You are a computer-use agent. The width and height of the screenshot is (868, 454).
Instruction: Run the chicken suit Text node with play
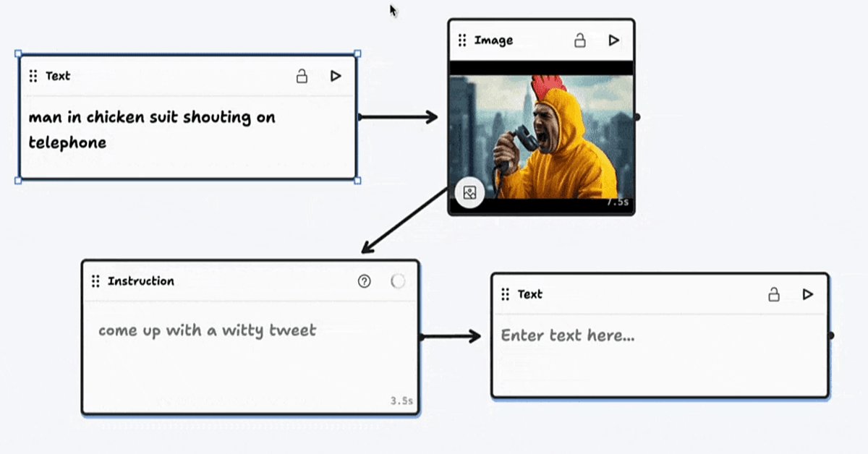click(x=336, y=76)
